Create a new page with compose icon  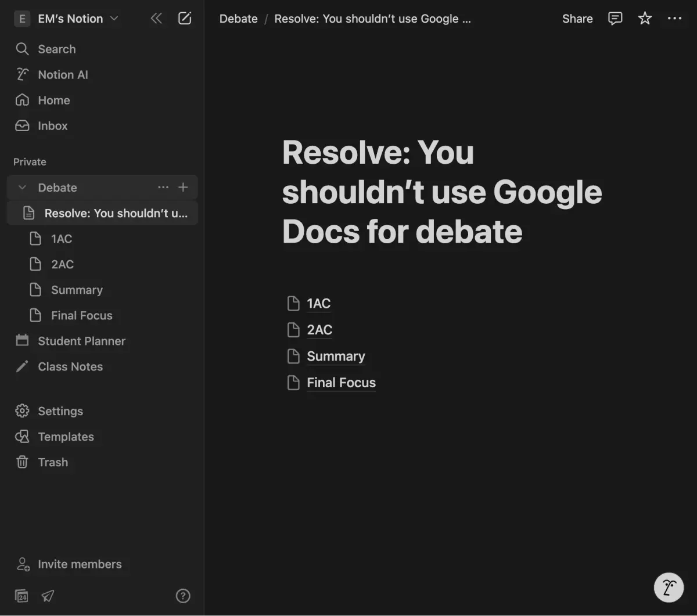click(x=185, y=19)
